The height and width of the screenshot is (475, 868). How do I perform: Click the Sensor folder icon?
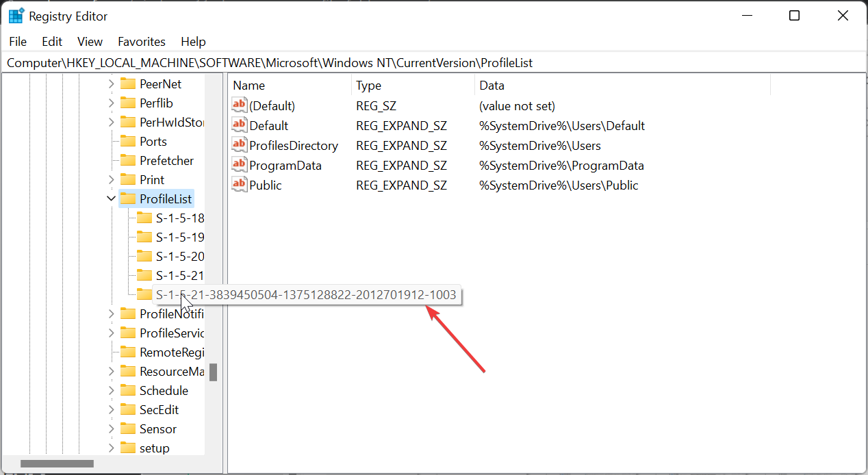point(127,428)
